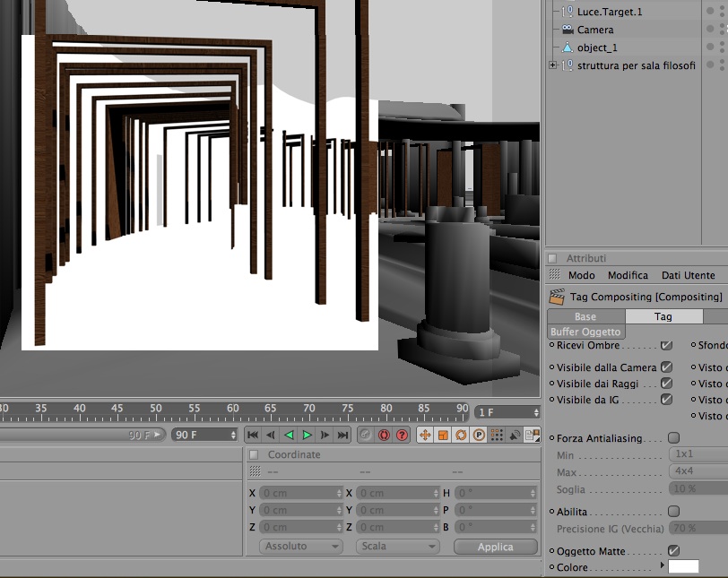Open the Assoluto dropdown

pyautogui.click(x=301, y=547)
